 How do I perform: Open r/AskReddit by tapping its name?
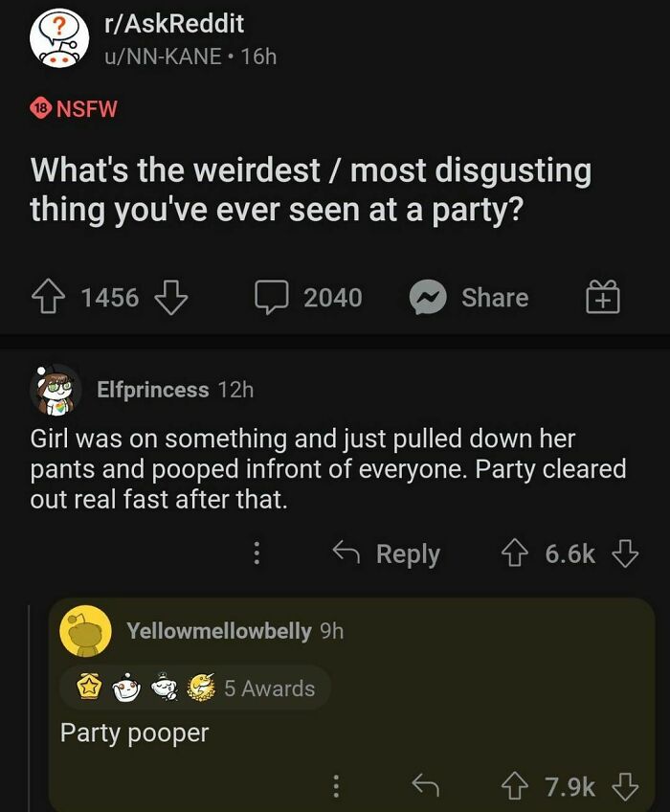pyautogui.click(x=175, y=25)
